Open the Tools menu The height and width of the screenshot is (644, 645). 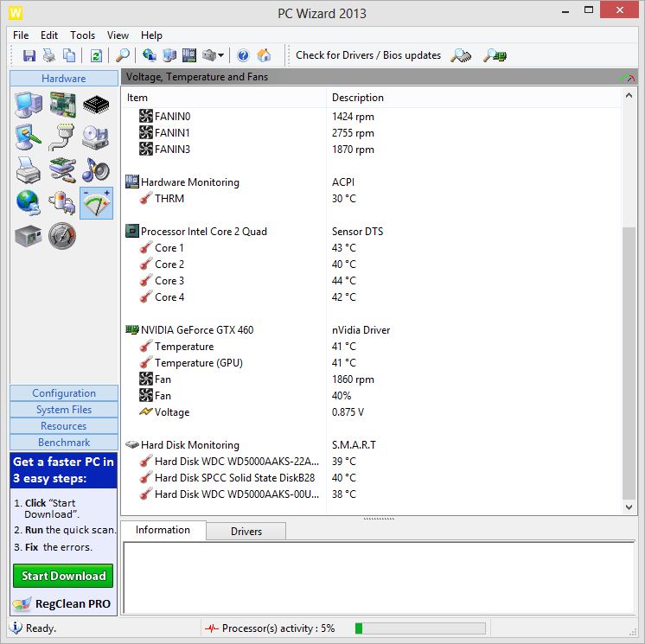pyautogui.click(x=83, y=35)
